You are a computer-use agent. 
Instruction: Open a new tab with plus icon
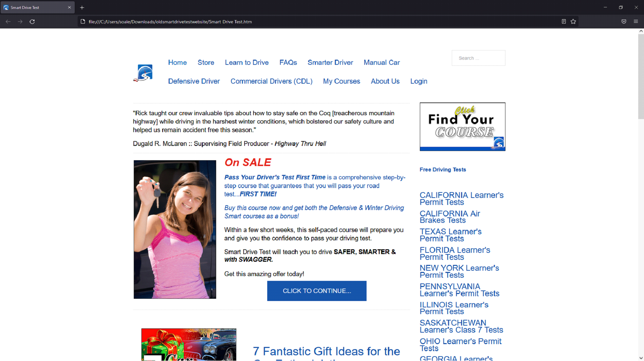point(82,8)
